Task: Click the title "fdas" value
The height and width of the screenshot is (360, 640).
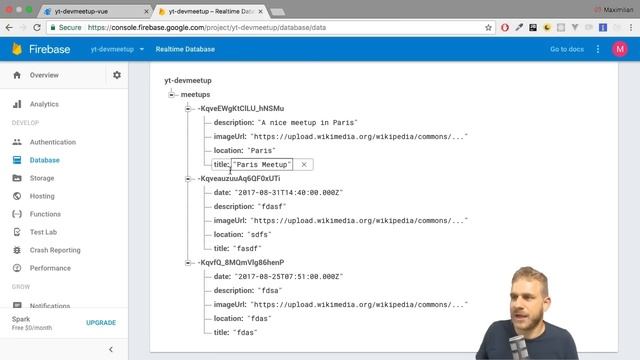Action: (245, 333)
